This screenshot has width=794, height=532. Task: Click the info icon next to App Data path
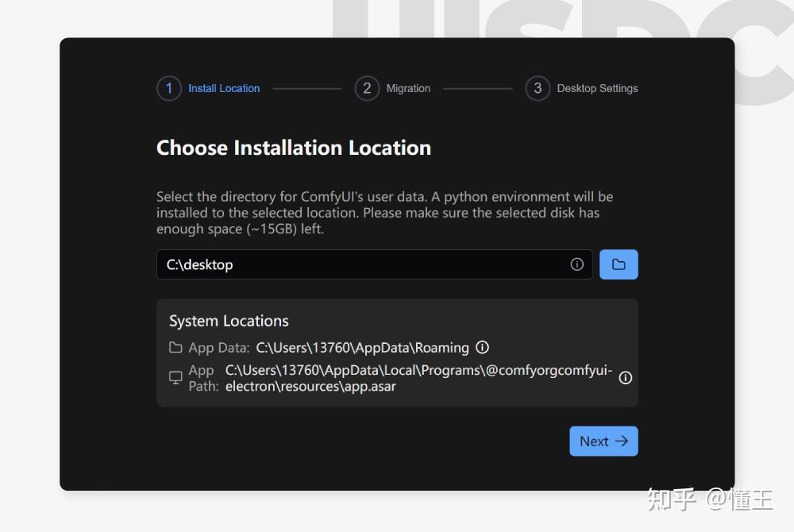[483, 347]
